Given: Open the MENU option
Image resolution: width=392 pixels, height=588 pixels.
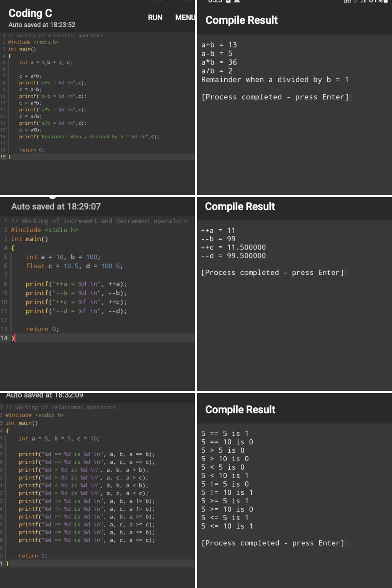Looking at the screenshot, I should [185, 18].
